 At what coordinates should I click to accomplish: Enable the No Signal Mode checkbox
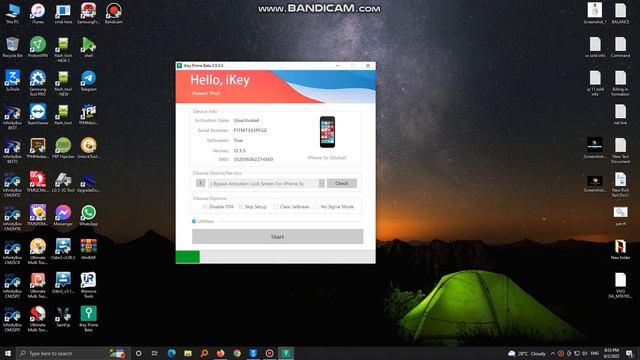click(316, 207)
